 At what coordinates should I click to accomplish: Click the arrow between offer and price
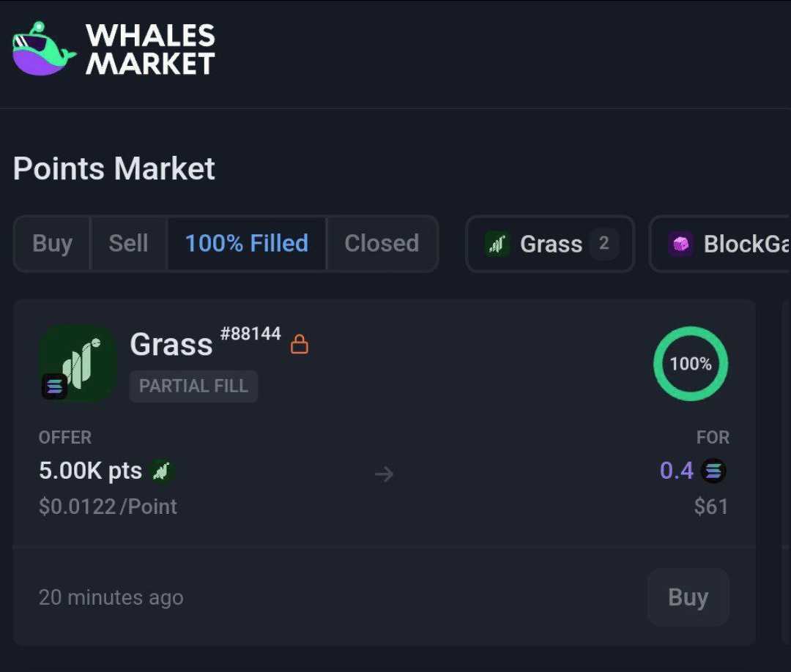coord(384,474)
